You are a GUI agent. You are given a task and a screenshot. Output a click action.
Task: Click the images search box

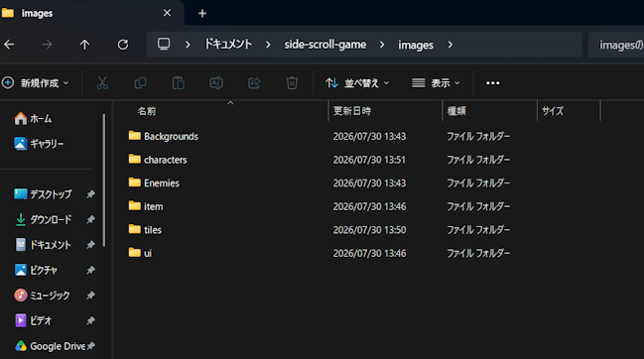pos(616,45)
